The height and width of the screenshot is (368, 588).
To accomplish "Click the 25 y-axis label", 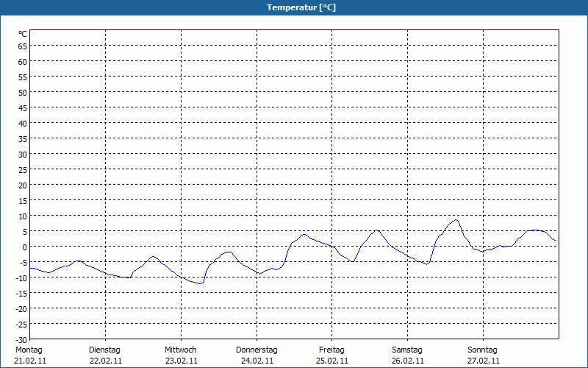I will pos(23,170).
